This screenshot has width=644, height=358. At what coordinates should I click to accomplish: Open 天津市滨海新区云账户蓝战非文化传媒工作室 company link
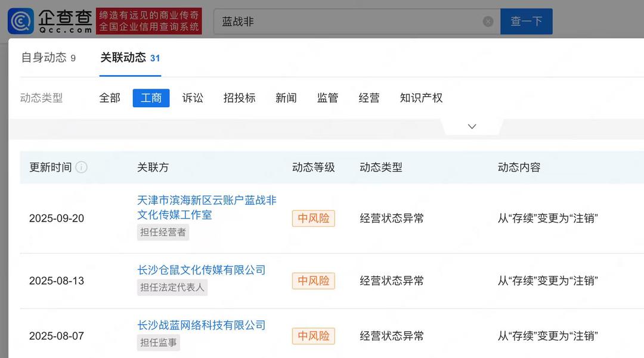206,207
